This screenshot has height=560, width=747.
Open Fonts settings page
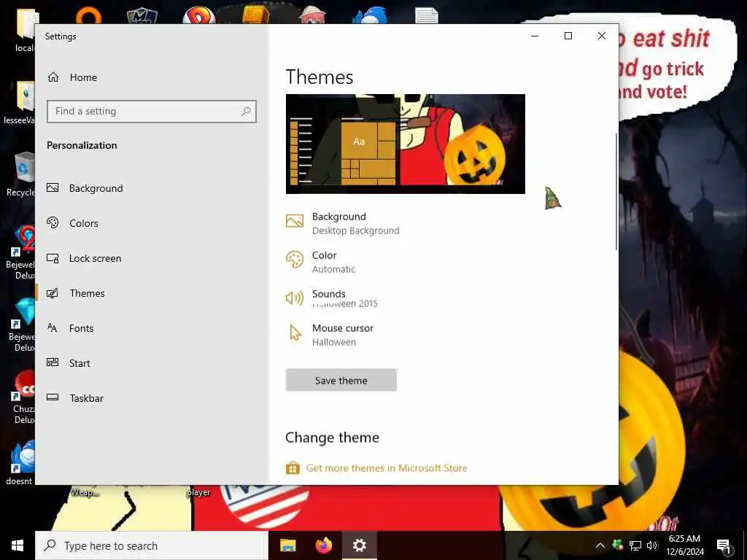pos(70,328)
